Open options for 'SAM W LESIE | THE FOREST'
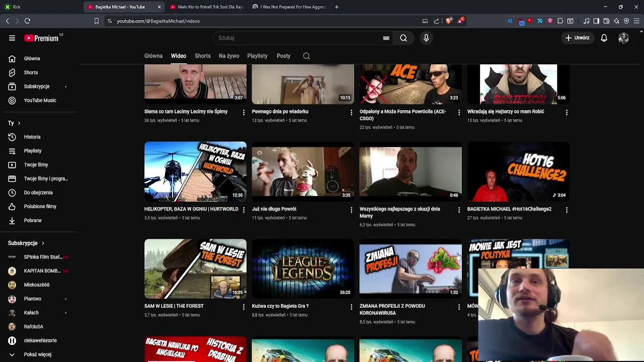Screen dimensions: 644x362 (x=244, y=307)
